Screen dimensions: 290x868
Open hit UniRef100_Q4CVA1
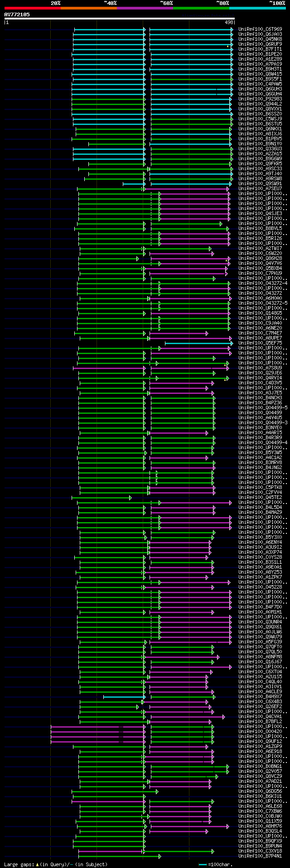pos(260,716)
